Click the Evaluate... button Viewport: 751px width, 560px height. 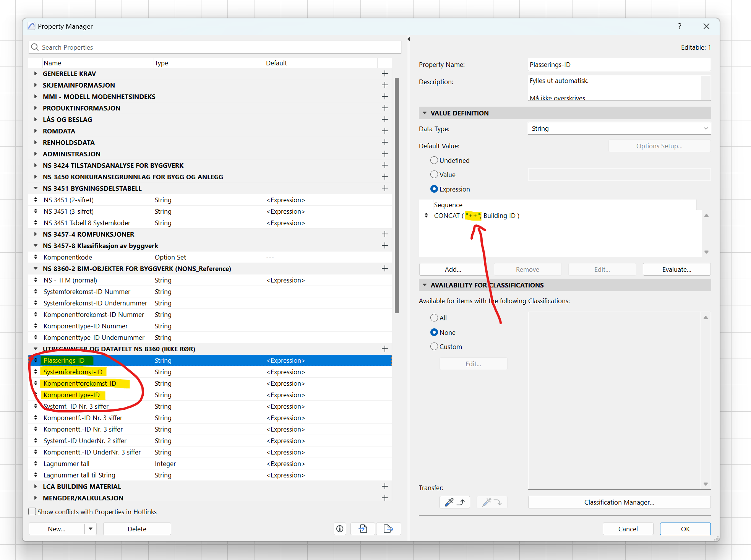[x=676, y=269]
